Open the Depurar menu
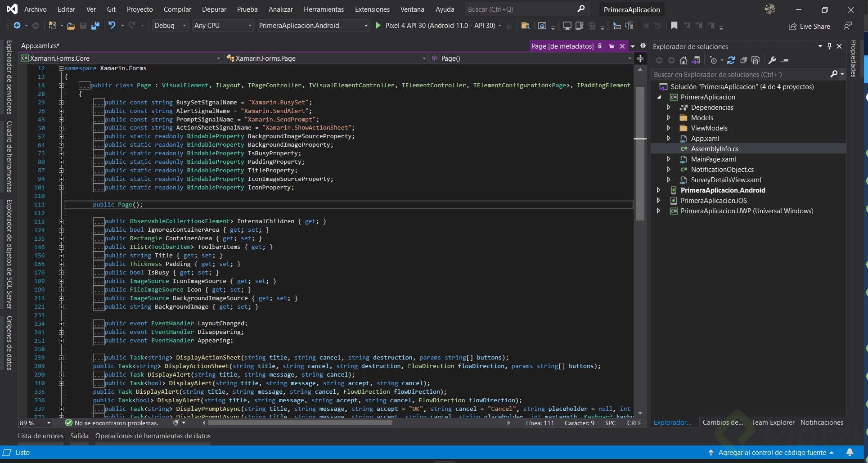 click(214, 9)
